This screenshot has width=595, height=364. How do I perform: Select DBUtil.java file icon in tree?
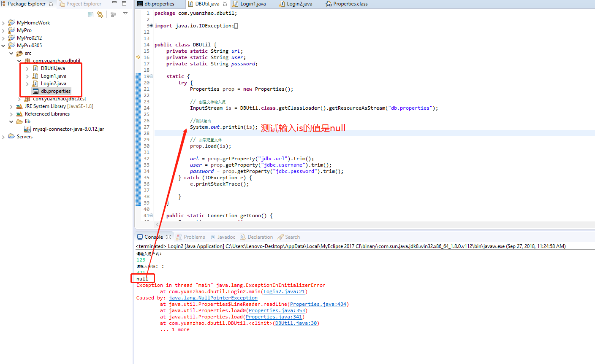[35, 68]
